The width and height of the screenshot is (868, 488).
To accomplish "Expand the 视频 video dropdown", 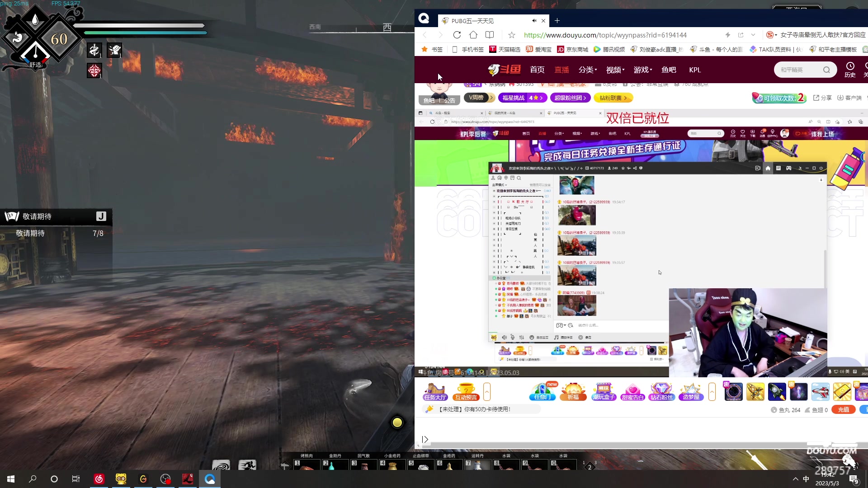I will (x=615, y=70).
